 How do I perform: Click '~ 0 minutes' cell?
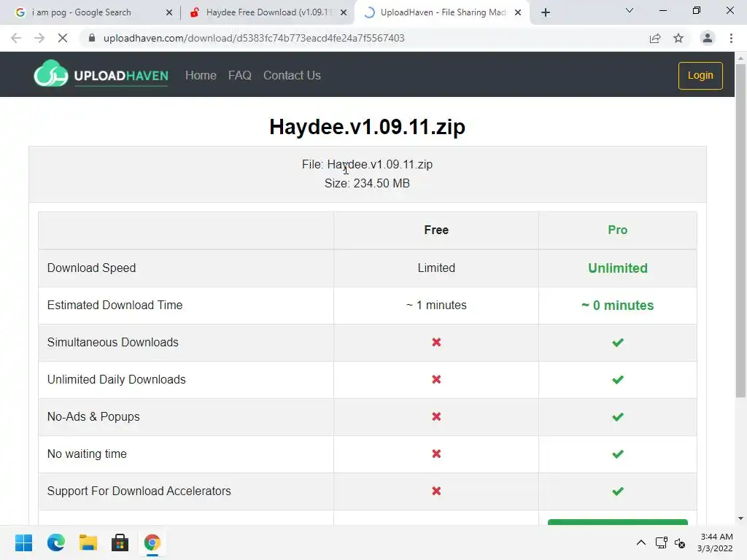click(x=617, y=306)
